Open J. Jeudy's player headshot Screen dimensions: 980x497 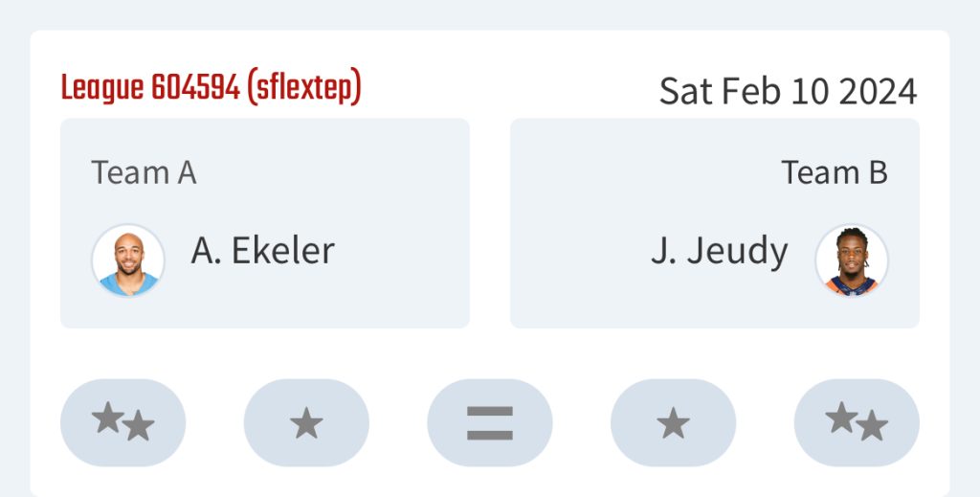click(x=851, y=260)
